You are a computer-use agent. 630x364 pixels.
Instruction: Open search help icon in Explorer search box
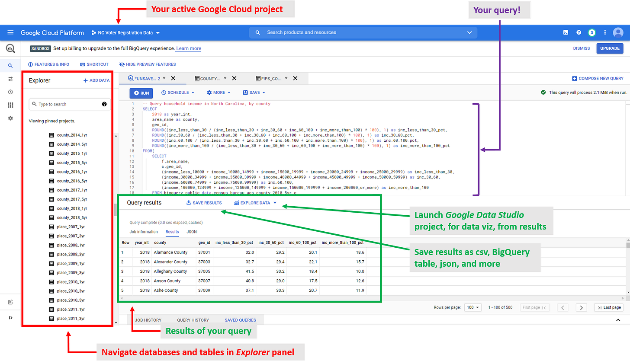[x=104, y=104]
